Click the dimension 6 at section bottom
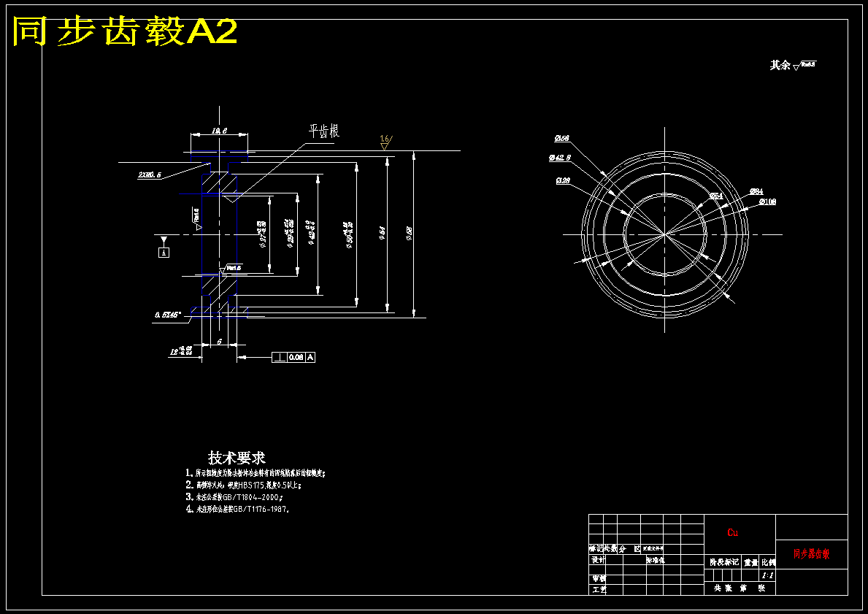This screenshot has width=868, height=614. (x=219, y=342)
